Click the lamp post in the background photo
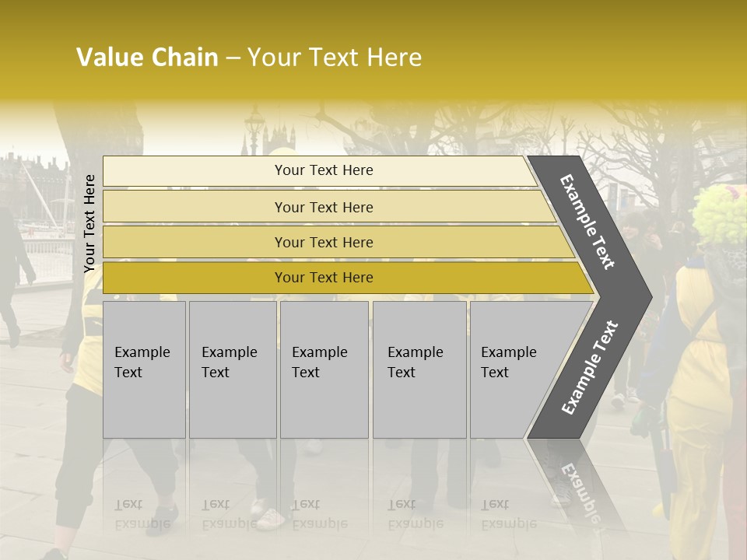 [254, 129]
